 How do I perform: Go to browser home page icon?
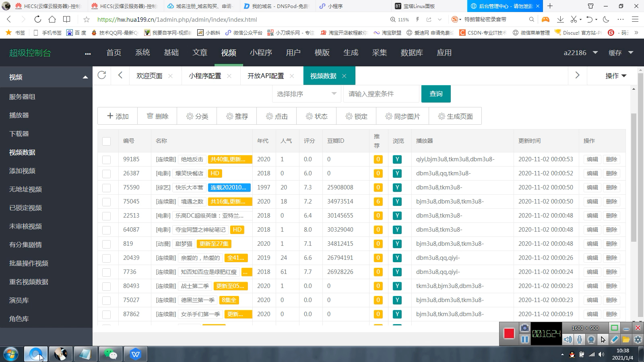52,19
